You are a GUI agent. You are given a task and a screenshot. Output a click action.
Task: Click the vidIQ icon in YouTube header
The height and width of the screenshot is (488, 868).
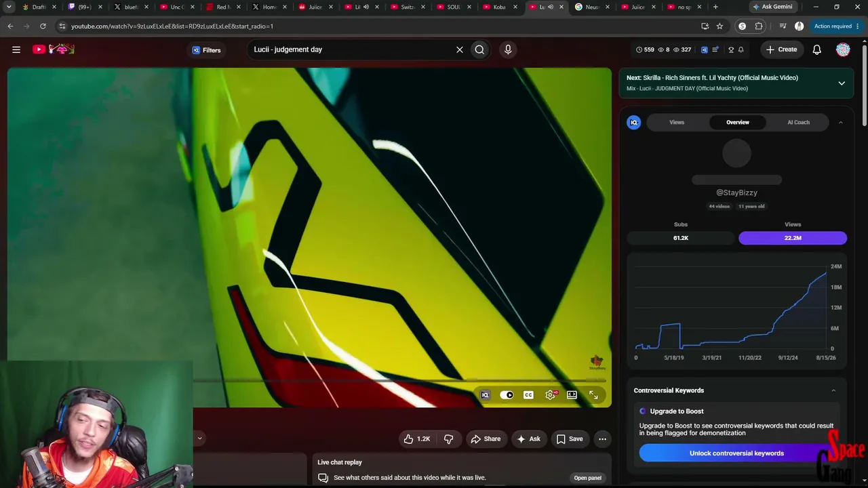coord(704,49)
